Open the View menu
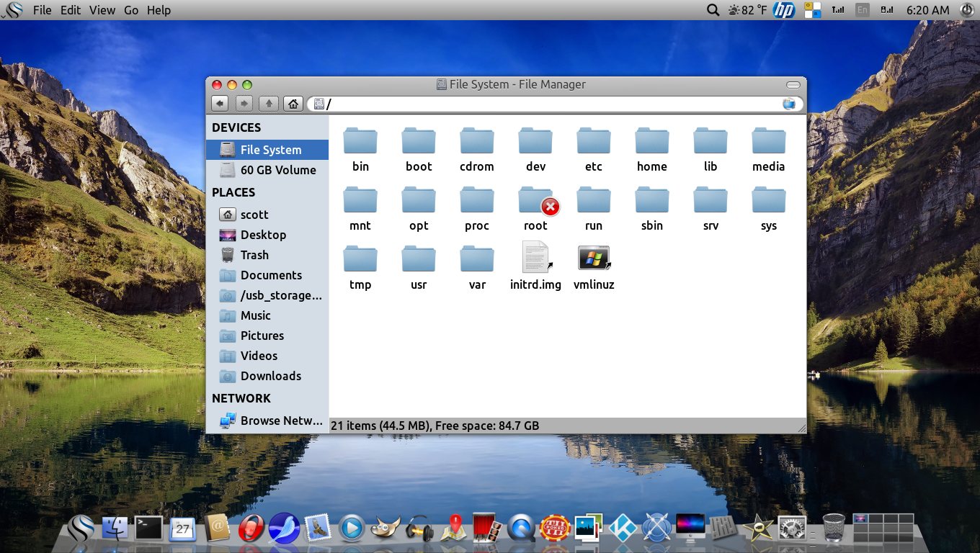Viewport: 980px width, 553px height. coord(102,10)
